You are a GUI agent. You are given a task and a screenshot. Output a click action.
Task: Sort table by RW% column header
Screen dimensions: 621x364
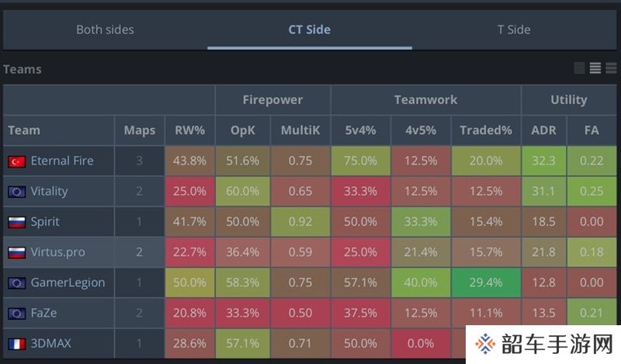[189, 130]
